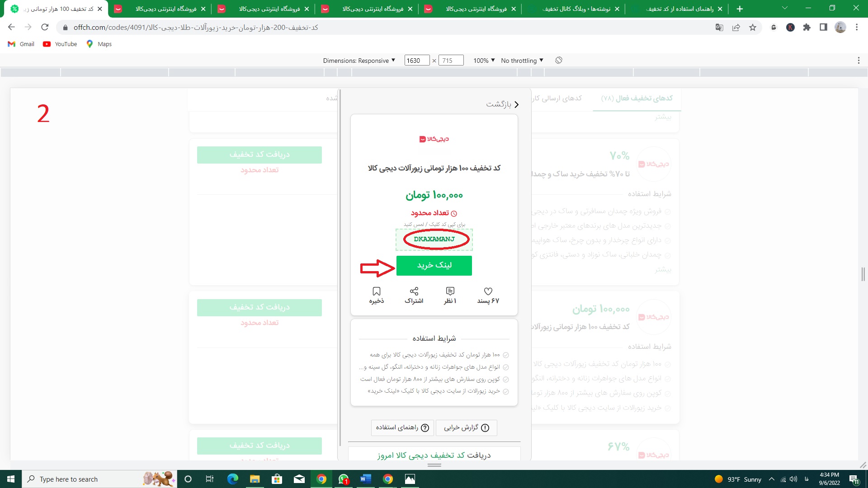Expand the responsive dimensions dropdown
This screenshot has width=868, height=488.
click(x=359, y=60)
